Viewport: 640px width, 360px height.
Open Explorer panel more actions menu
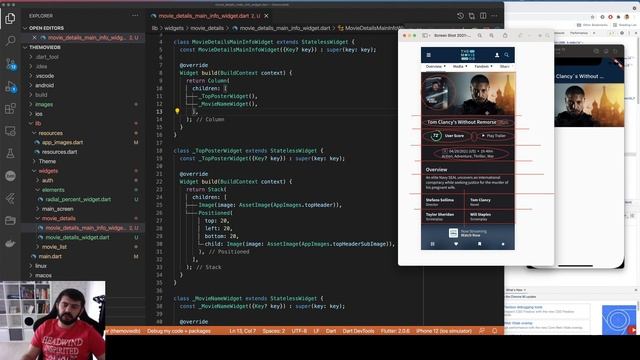coord(135,16)
